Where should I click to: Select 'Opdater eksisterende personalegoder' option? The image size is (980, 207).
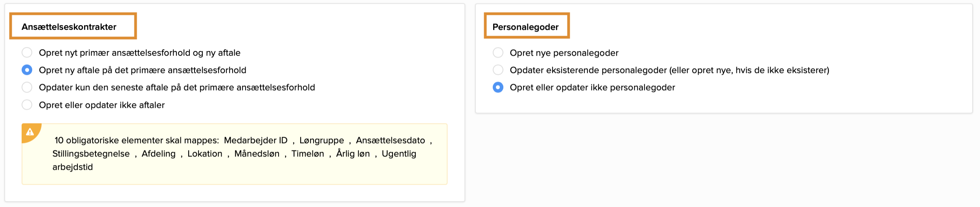pos(498,70)
